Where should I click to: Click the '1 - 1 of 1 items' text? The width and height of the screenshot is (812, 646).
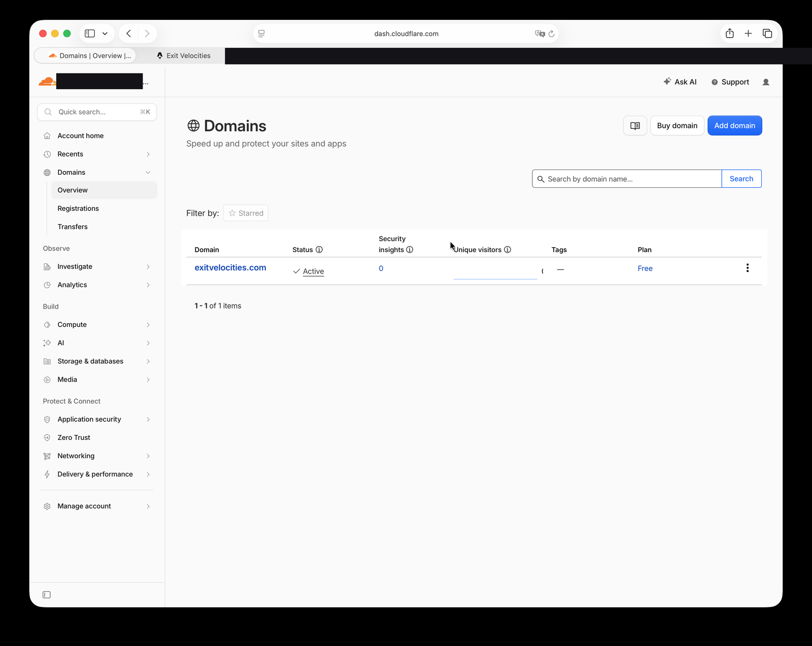pyautogui.click(x=218, y=306)
